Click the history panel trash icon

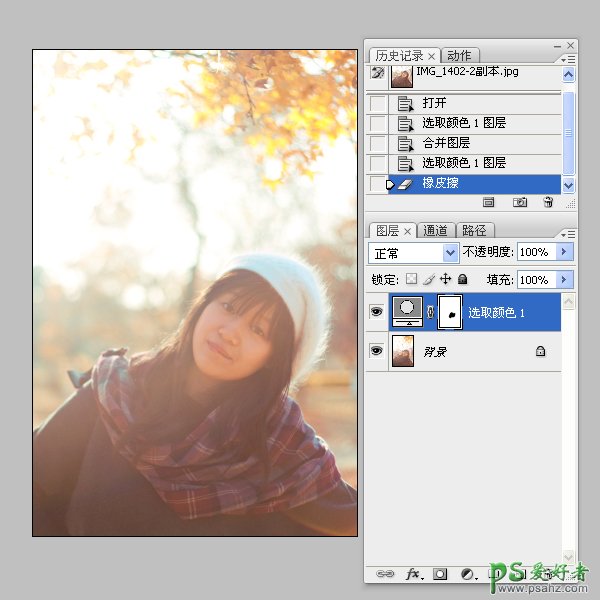click(548, 202)
